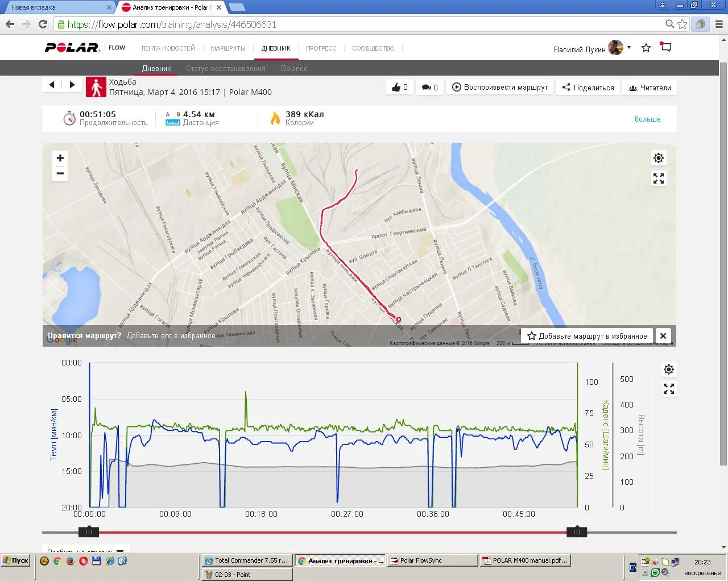The width and height of the screenshot is (728, 582).
Task: Expand the map to fullscreen
Action: [659, 179]
